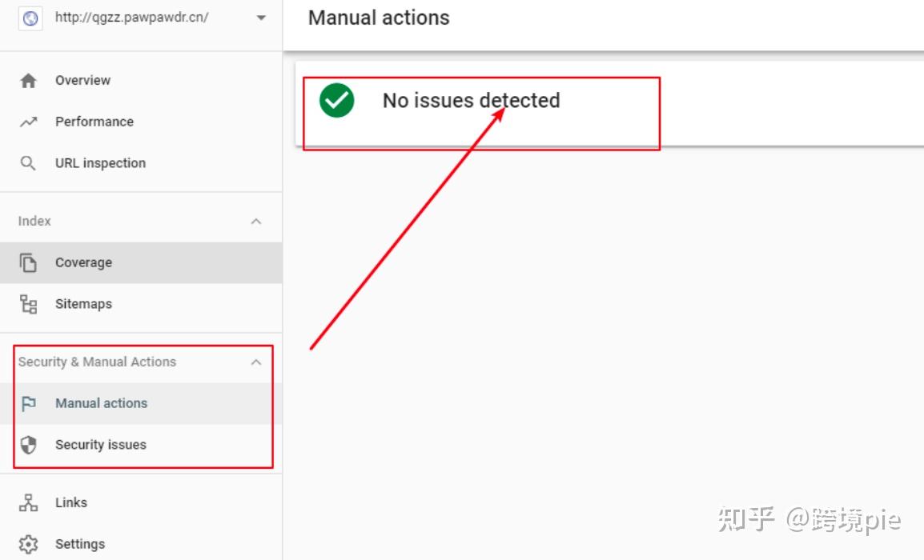Click the green checkmark status icon

(x=336, y=100)
